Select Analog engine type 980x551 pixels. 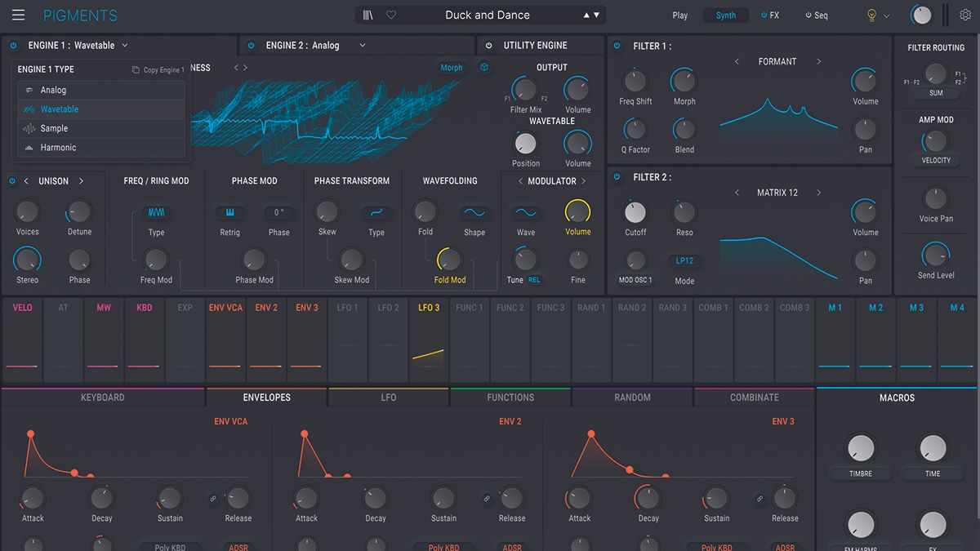point(101,91)
